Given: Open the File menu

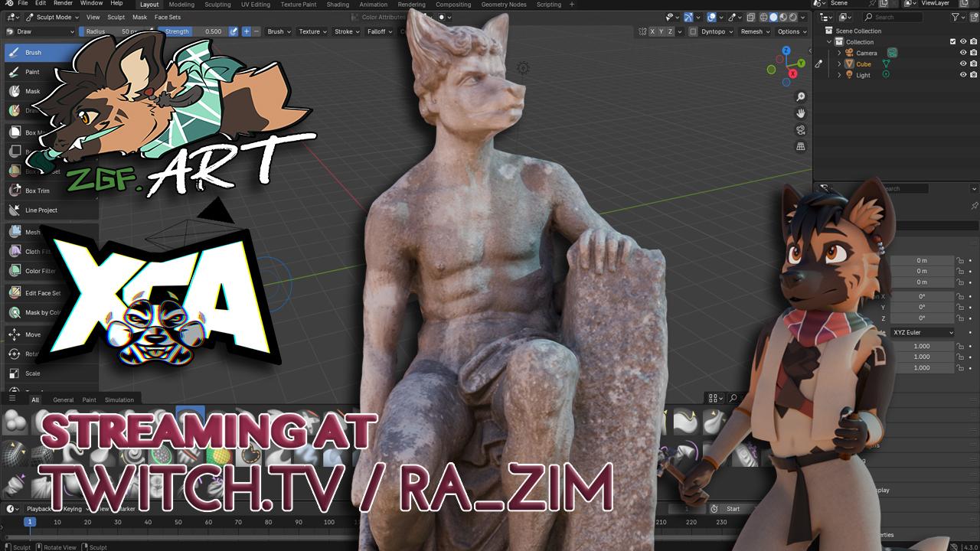Looking at the screenshot, I should [x=23, y=4].
